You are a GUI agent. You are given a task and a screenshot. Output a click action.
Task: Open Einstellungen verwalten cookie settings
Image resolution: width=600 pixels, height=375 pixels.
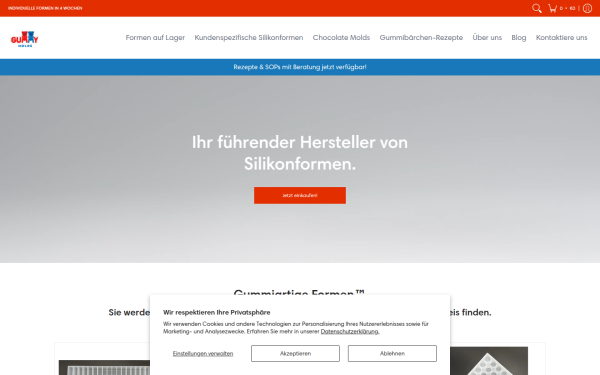pos(203,354)
